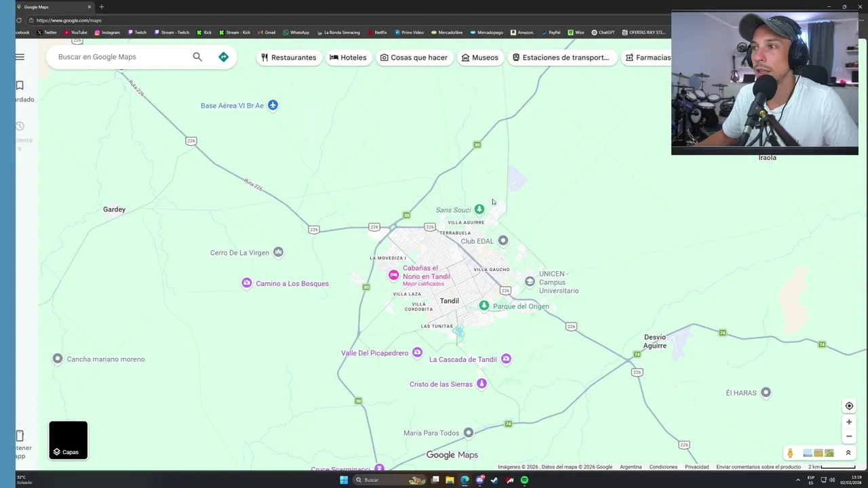
Task: Open the Windows Start menu
Action: pyautogui.click(x=344, y=480)
